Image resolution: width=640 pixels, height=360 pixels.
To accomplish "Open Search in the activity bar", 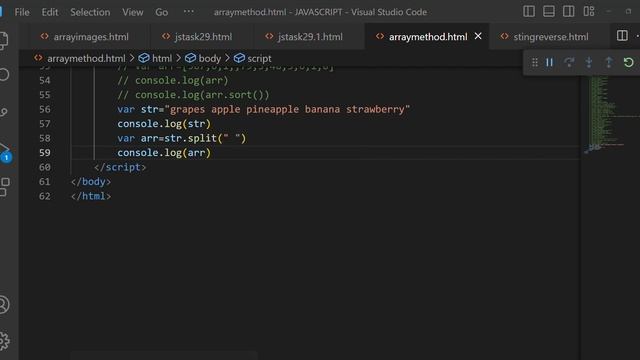I will [x=4, y=75].
